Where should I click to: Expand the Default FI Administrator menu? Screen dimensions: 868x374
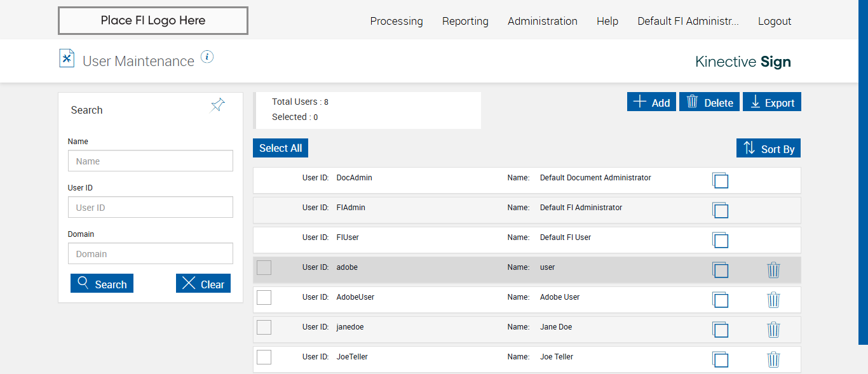688,21
